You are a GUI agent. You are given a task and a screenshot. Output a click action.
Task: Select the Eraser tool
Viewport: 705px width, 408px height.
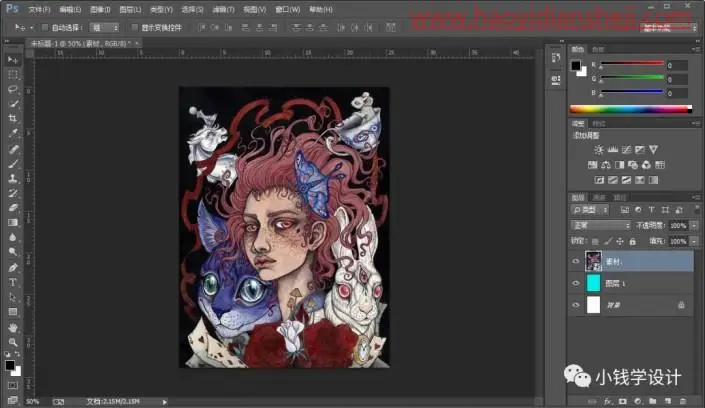13,207
